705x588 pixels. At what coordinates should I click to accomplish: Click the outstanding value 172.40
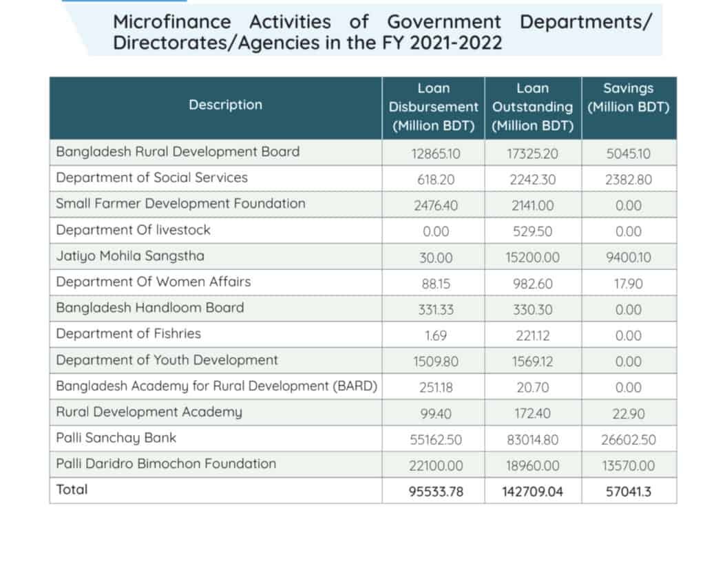[532, 414]
